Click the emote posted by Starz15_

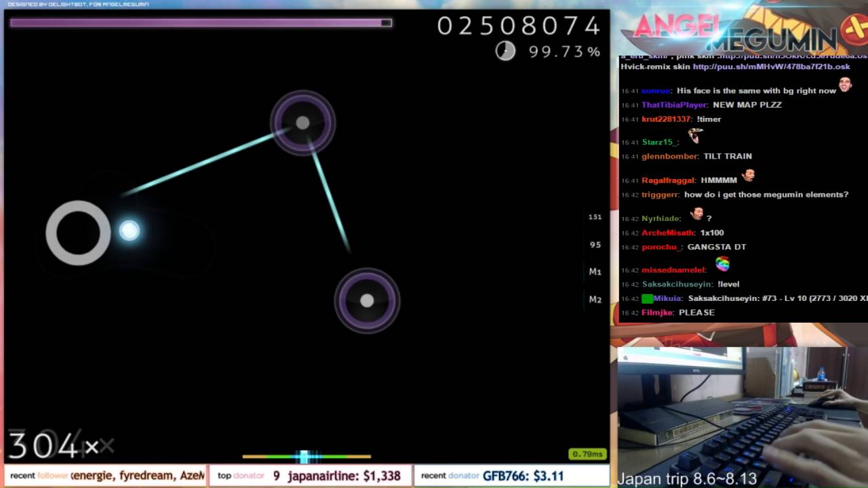[x=695, y=136]
